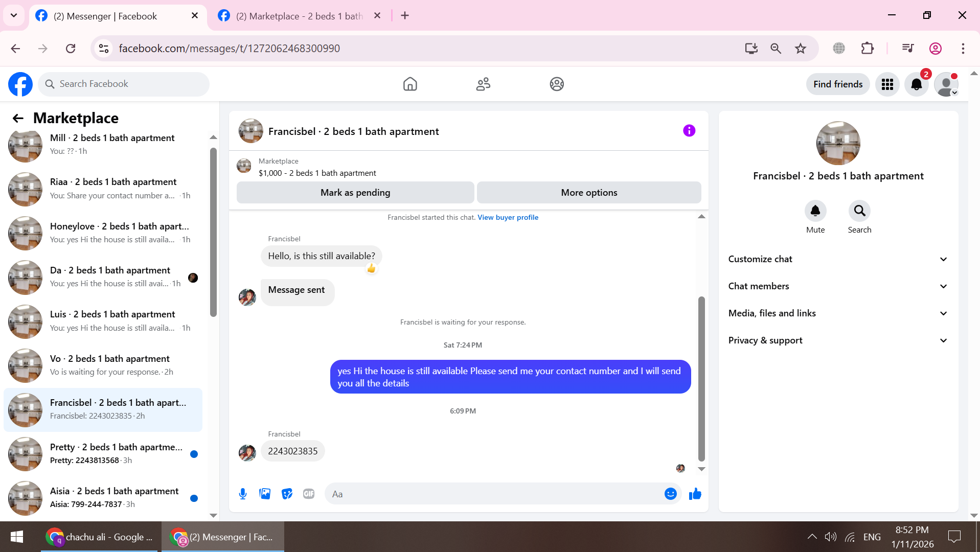Choose a sticker icon
Viewport: 980px width, 552px height.
[287, 494]
